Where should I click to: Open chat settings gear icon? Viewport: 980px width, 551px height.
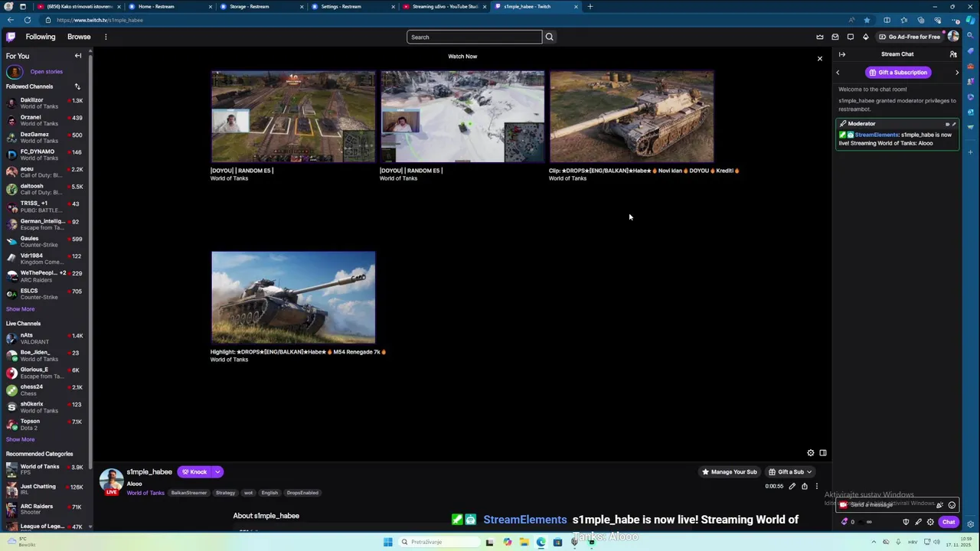[930, 522]
